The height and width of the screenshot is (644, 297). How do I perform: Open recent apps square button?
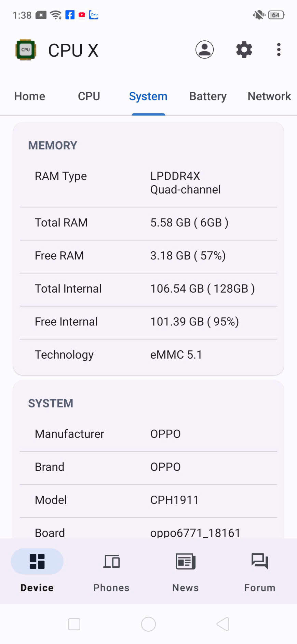point(74,624)
